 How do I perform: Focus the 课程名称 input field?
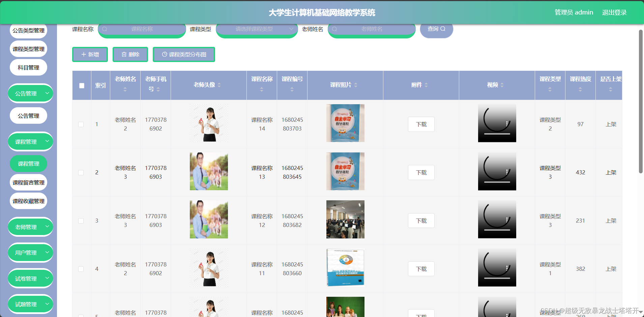pos(142,29)
